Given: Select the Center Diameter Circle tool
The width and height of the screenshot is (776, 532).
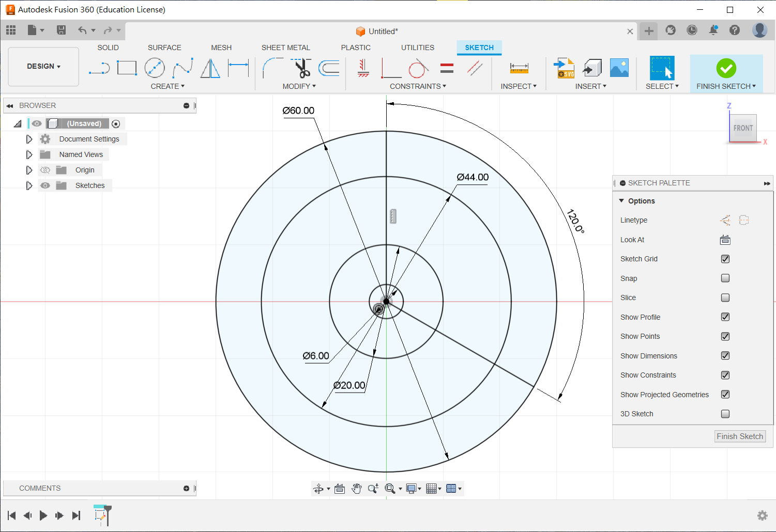Looking at the screenshot, I should pos(155,68).
